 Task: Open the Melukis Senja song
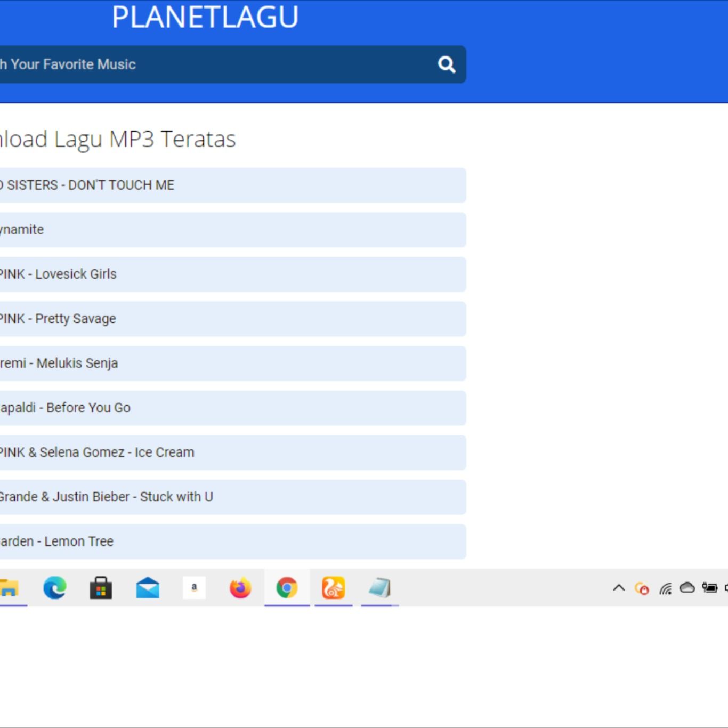tap(233, 363)
